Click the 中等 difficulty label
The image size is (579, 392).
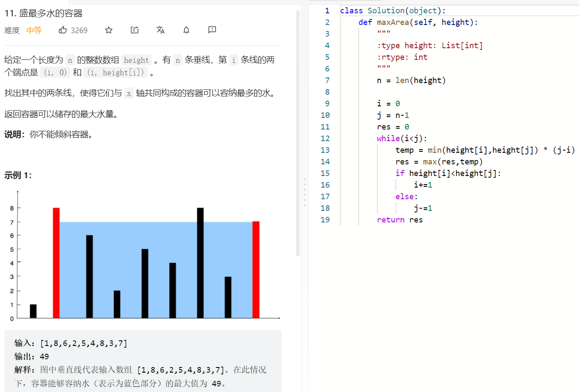click(x=34, y=30)
